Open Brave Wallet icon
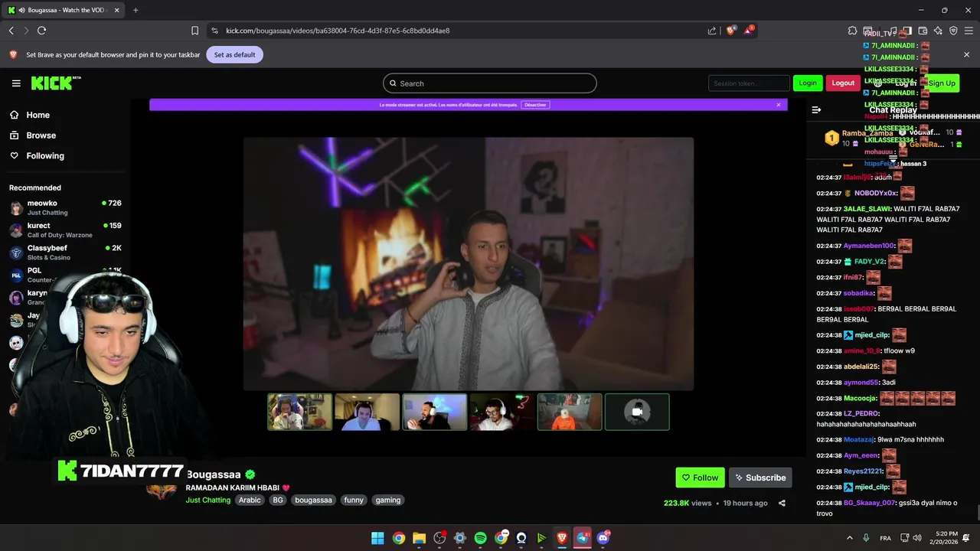Viewport: 980px width, 551px height. pyautogui.click(x=923, y=31)
